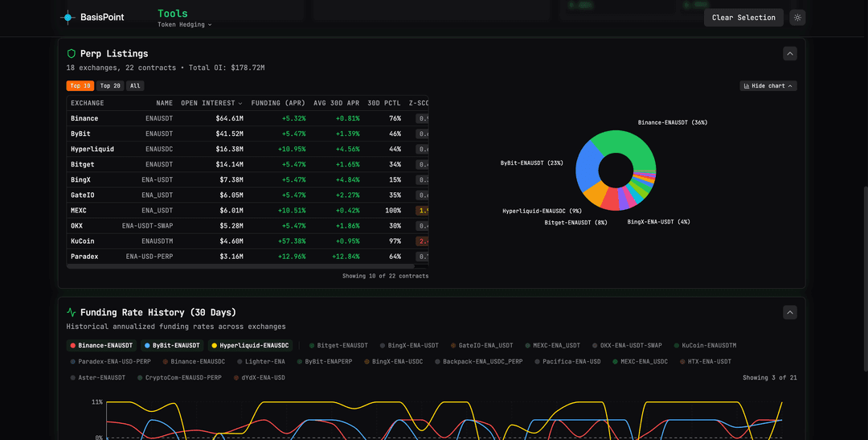Screen dimensions: 868x440
Task: Click the table's horizontal scrollbar
Action: click(x=241, y=266)
